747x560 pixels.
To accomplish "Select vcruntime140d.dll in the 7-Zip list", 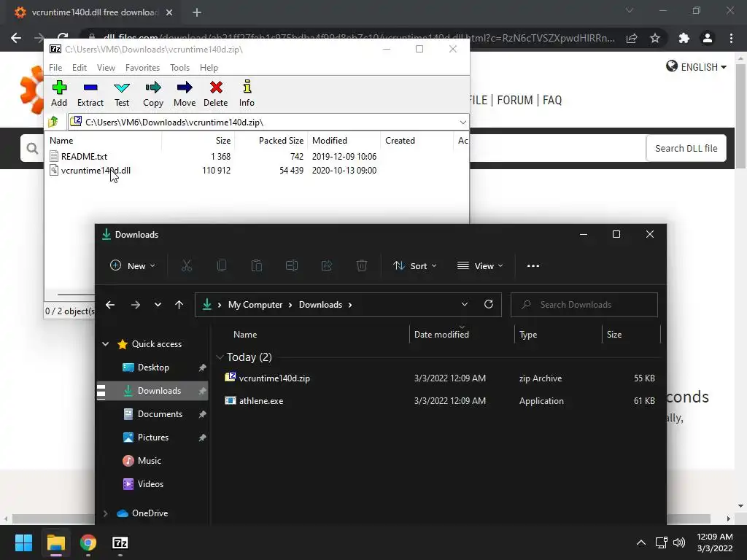I will coord(96,171).
